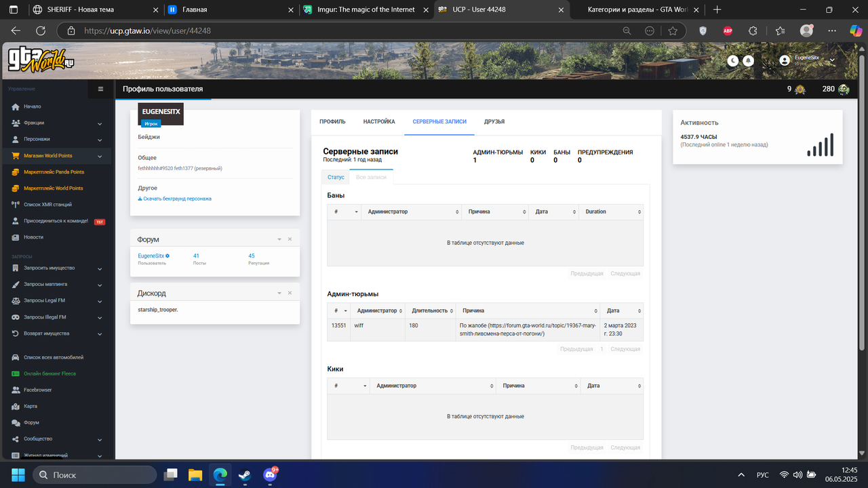Expand the Сообщество chevron

pyautogui.click(x=100, y=439)
